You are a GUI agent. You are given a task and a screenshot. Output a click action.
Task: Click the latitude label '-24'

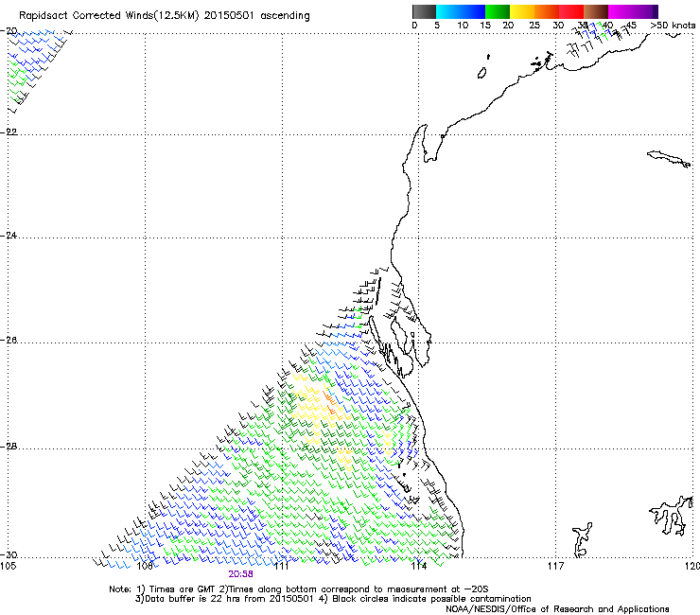9,235
